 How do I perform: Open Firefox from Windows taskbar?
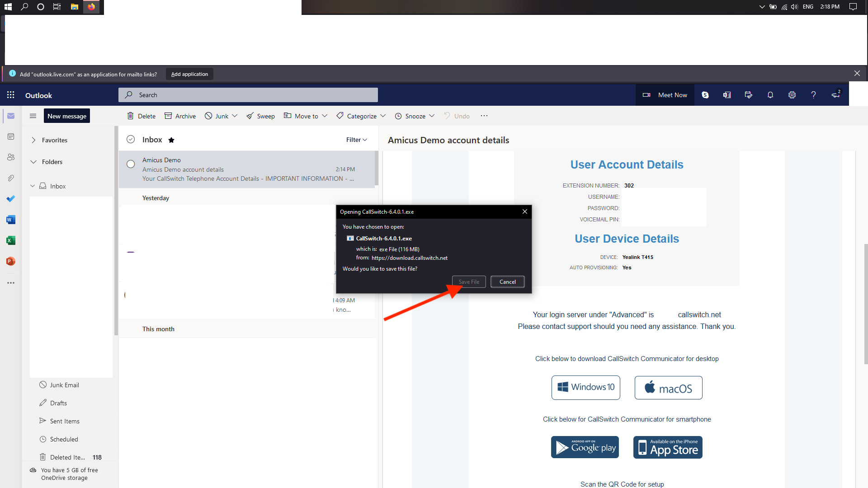[x=91, y=7]
